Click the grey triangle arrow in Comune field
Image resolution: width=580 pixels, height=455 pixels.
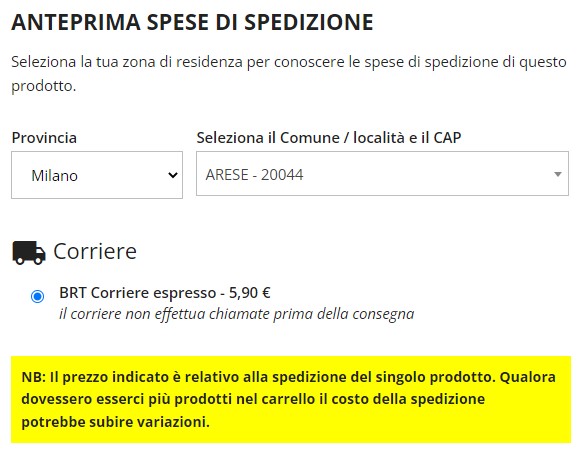(x=558, y=174)
